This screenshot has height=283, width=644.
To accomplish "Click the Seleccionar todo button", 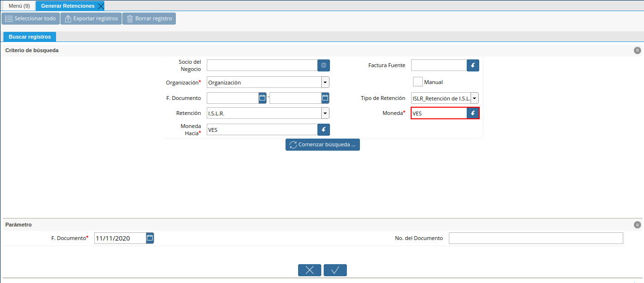I will (x=30, y=19).
